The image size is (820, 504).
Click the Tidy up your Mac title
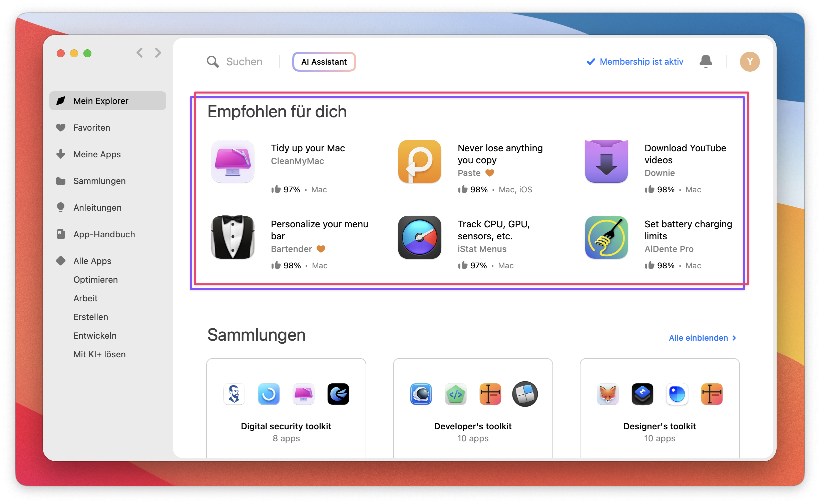308,148
